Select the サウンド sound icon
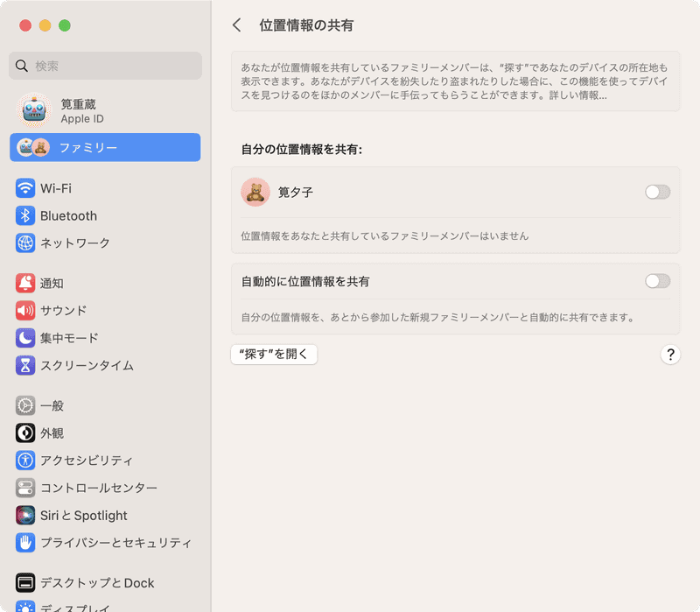 pos(25,310)
